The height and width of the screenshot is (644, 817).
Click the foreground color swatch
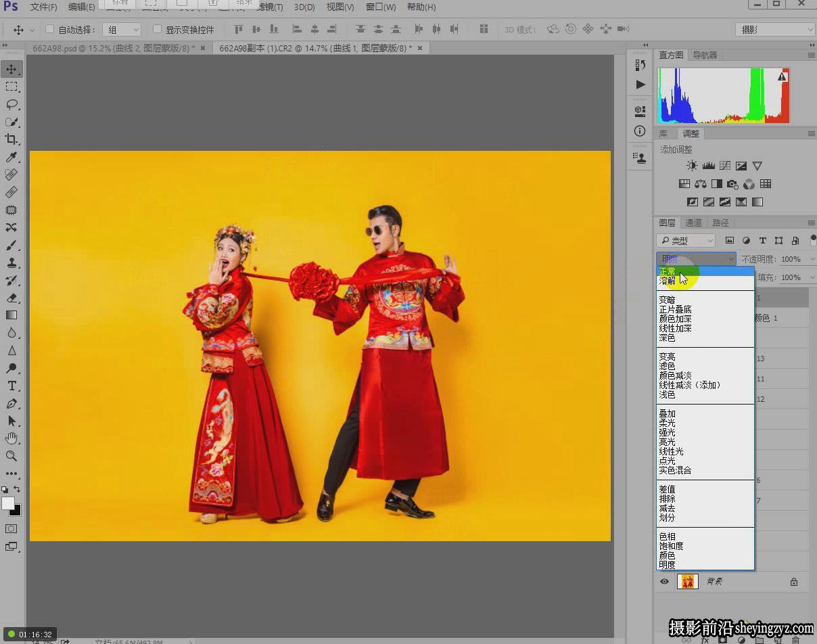7,503
